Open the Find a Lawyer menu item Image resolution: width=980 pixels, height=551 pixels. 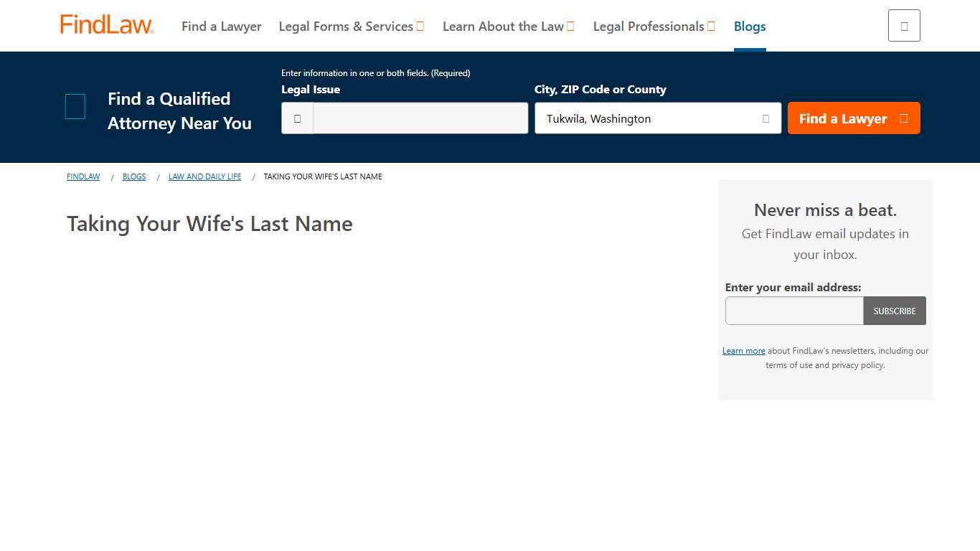click(x=222, y=26)
